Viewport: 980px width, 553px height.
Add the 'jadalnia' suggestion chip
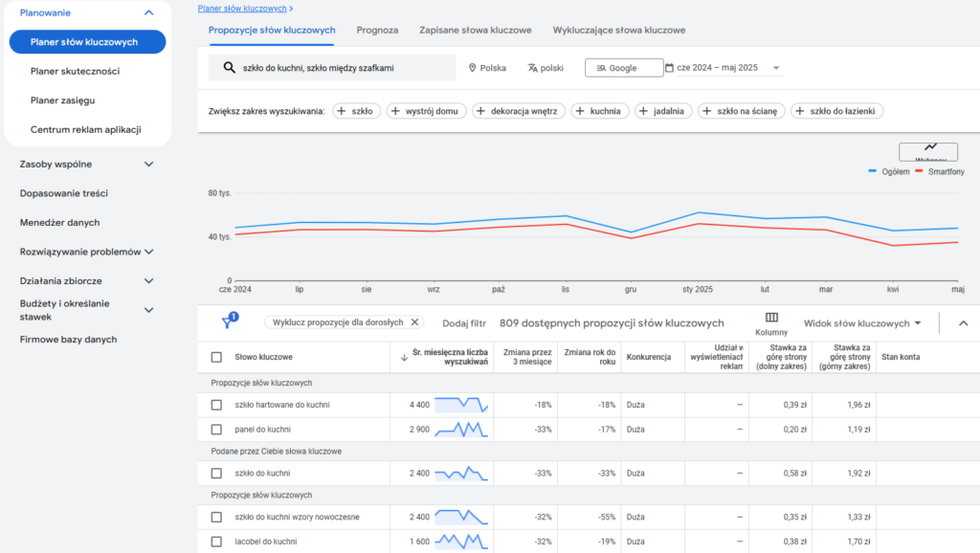(x=663, y=111)
